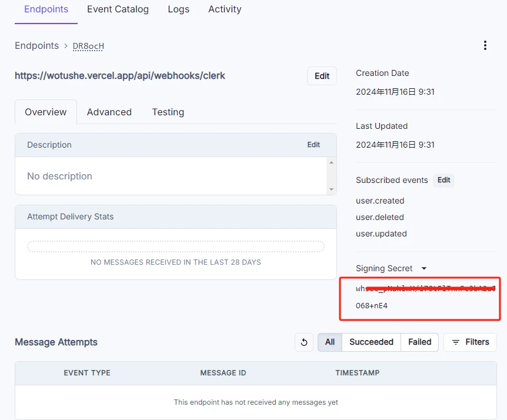Click the Endpoints breadcrumb link
Screen dimensions: 507x420
(37, 46)
